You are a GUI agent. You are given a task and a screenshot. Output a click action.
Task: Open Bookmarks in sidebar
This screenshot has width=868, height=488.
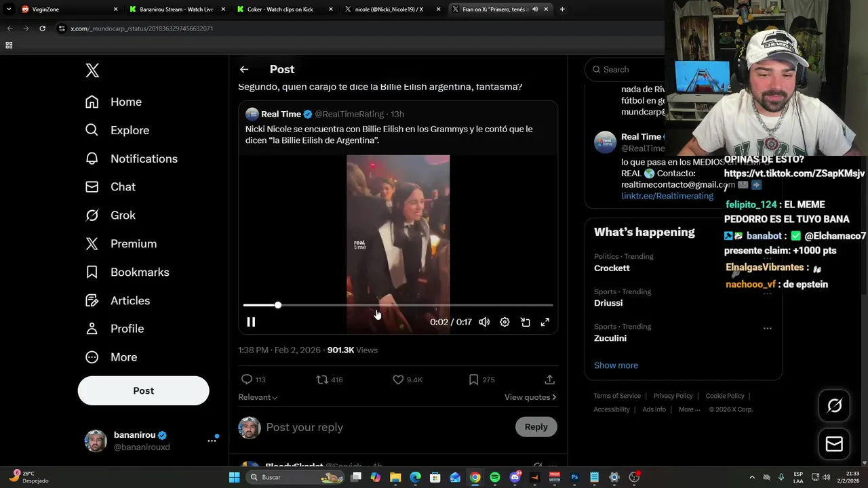[x=127, y=272]
